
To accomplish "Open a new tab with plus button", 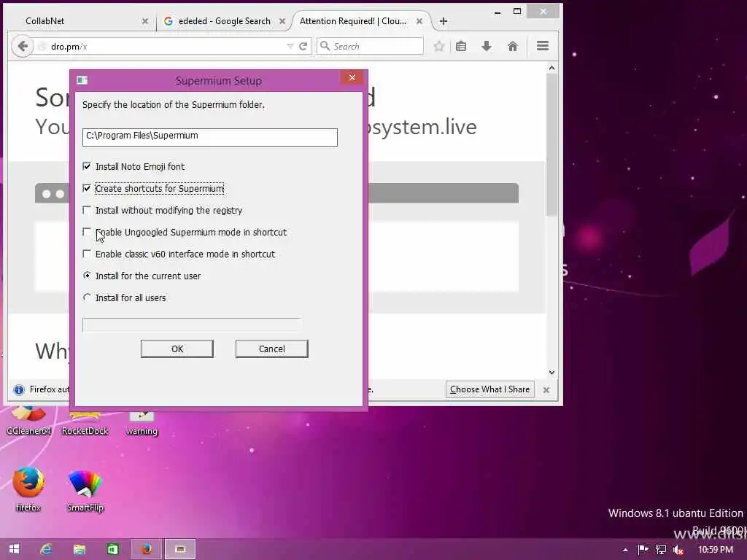I will pos(443,21).
